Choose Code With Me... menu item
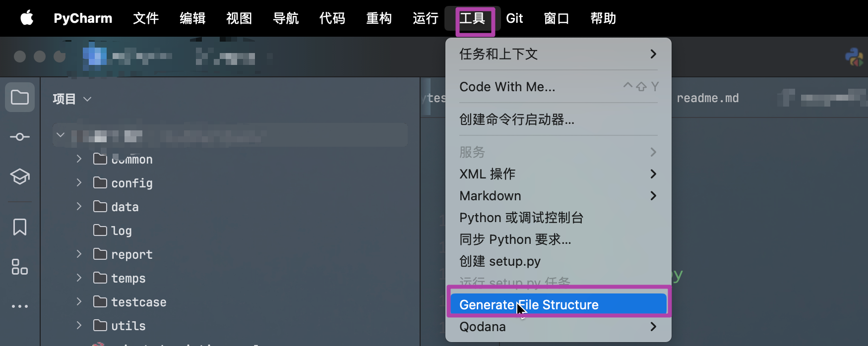868x346 pixels. click(558, 87)
